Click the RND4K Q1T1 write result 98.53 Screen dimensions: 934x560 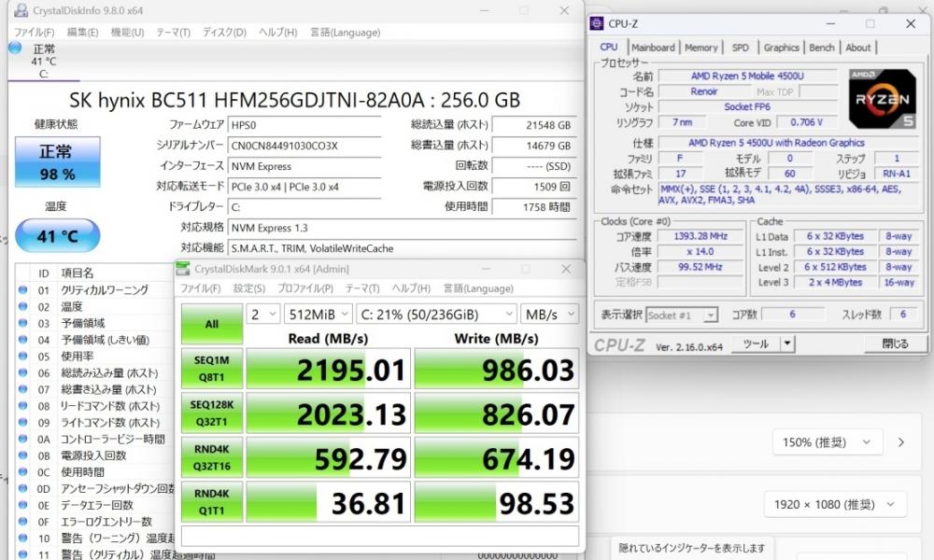coord(496,503)
